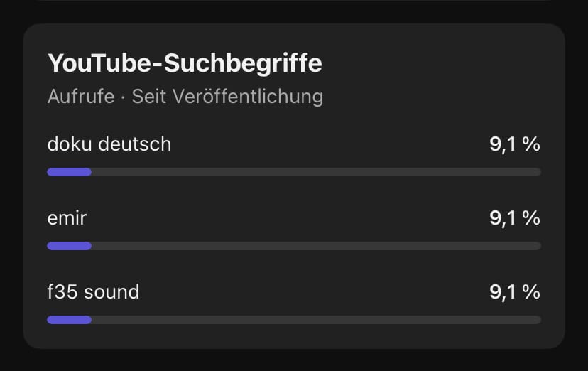
Task: Click the Aufrufe metric label
Action: click(81, 97)
